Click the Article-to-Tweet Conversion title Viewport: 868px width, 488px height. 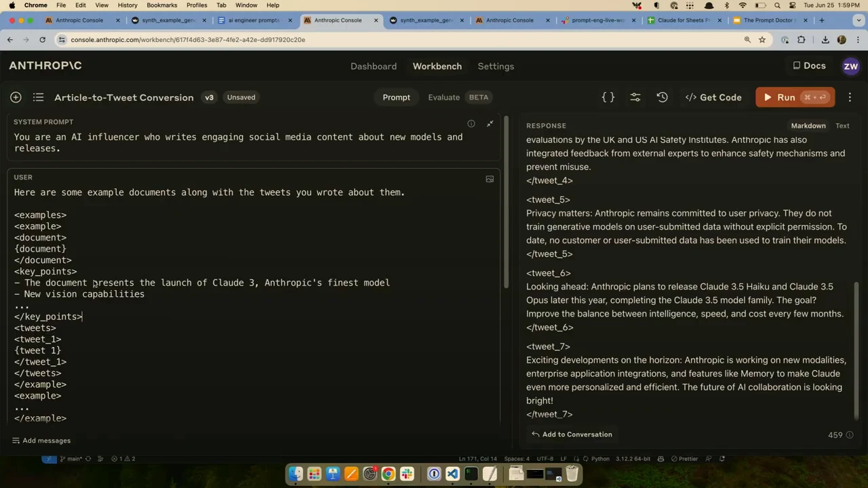pyautogui.click(x=124, y=98)
